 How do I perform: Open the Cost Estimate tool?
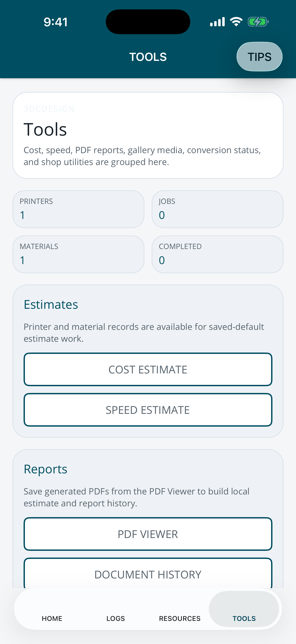tap(148, 369)
